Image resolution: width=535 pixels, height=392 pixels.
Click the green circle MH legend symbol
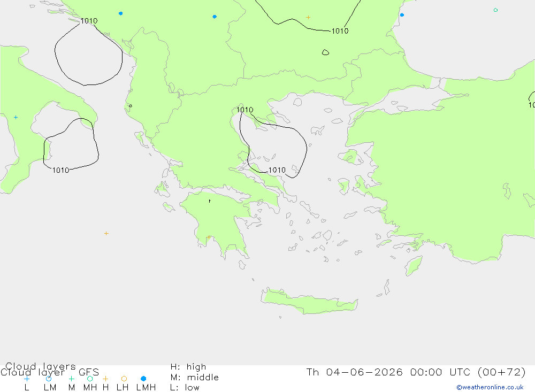90,379
